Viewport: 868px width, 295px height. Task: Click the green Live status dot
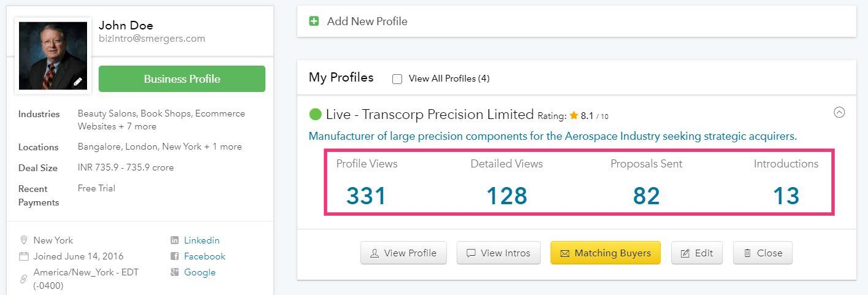click(x=315, y=114)
